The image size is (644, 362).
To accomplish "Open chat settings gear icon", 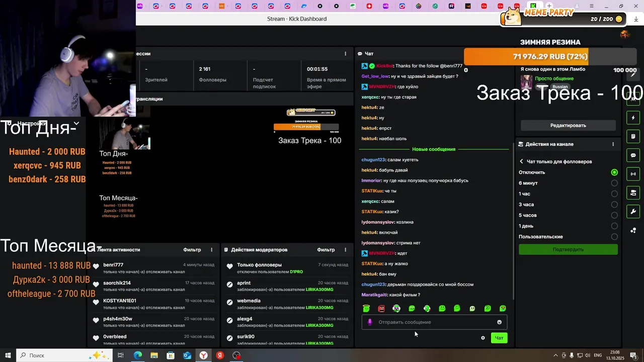I will point(483,338).
